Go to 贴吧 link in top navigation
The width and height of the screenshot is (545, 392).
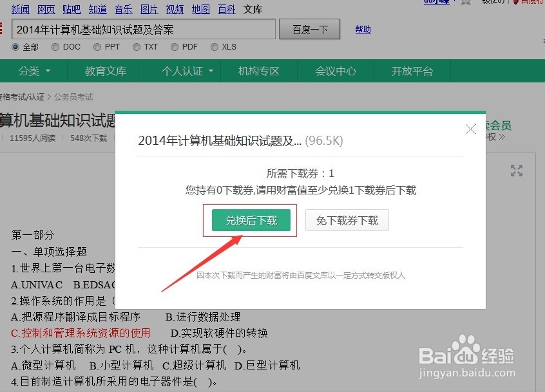pos(72,10)
